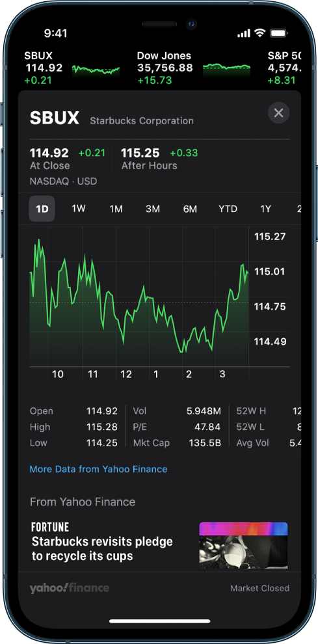Tap the 9:41 status bar clock
The width and height of the screenshot is (318, 644).
[55, 33]
